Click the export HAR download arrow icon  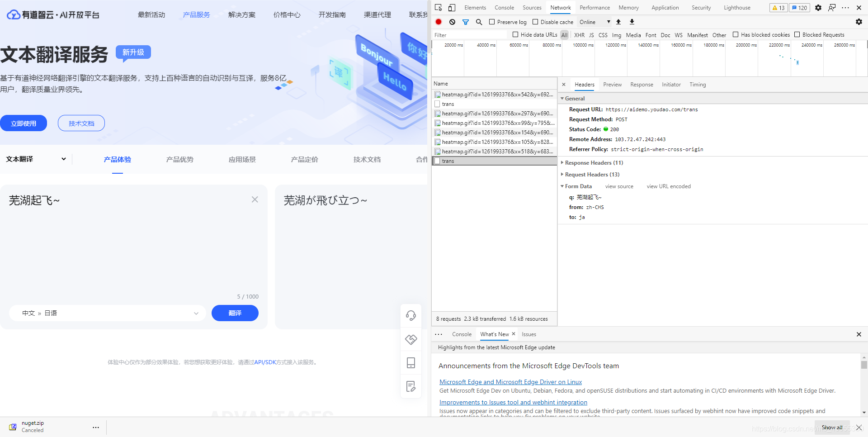click(632, 22)
